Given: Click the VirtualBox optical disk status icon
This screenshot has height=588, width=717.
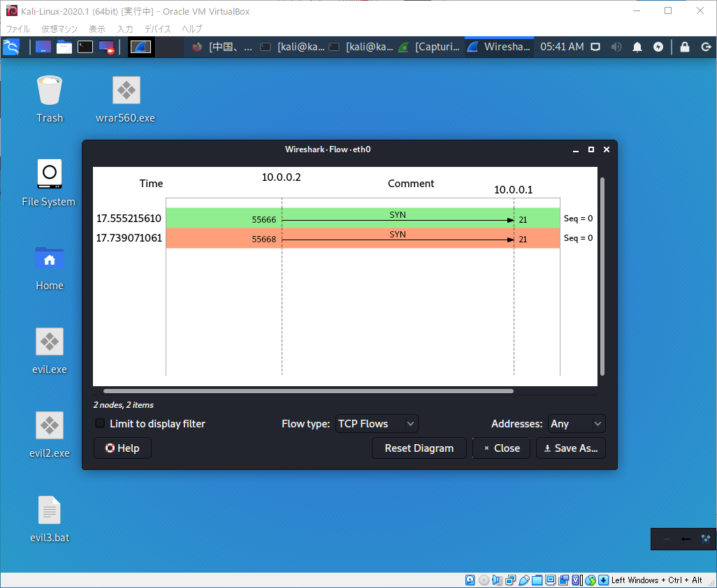Looking at the screenshot, I should 484,580.
